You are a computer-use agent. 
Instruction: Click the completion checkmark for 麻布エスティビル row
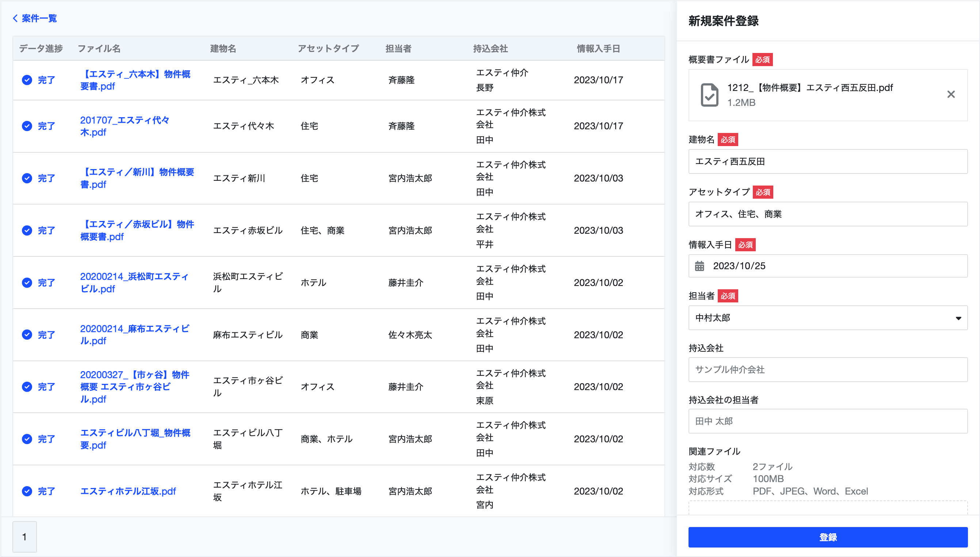27,335
